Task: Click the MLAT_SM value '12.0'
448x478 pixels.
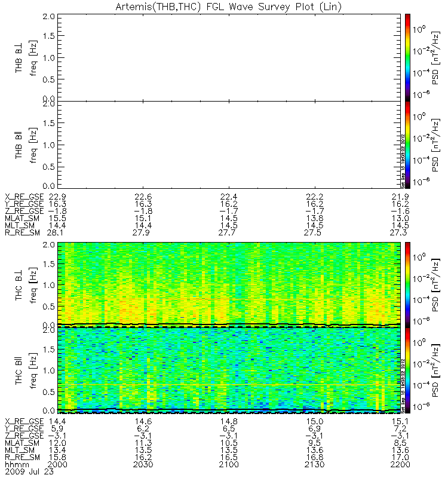Action: point(57,443)
